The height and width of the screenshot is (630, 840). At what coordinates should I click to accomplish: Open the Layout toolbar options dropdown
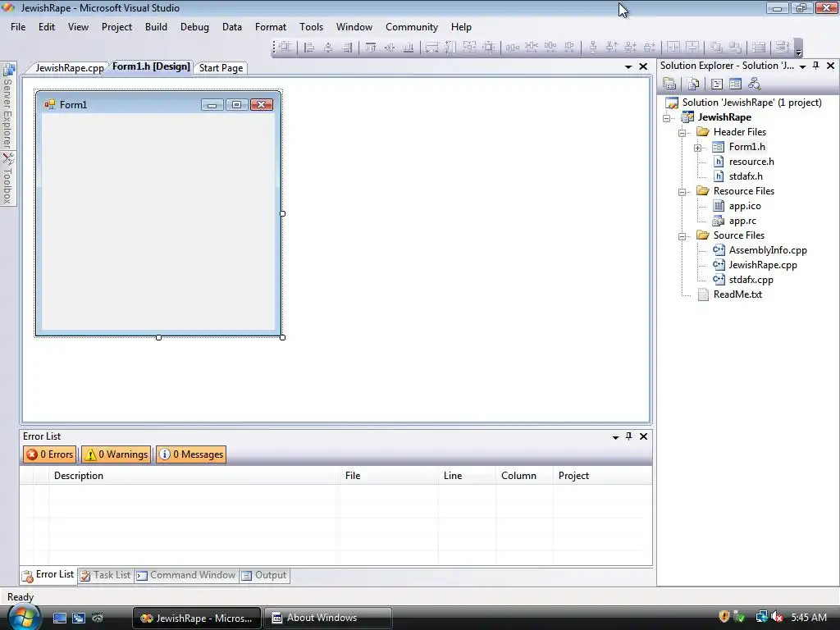[x=798, y=48]
